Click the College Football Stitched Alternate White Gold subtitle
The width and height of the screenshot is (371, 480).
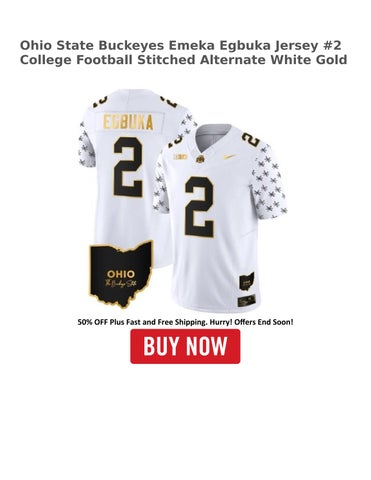click(x=183, y=60)
